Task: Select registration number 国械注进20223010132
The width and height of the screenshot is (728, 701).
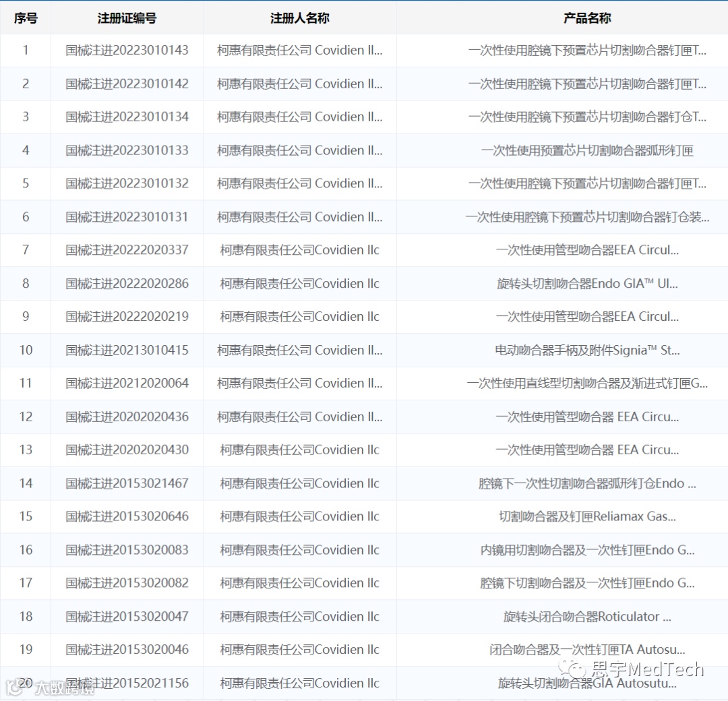Action: tap(127, 183)
